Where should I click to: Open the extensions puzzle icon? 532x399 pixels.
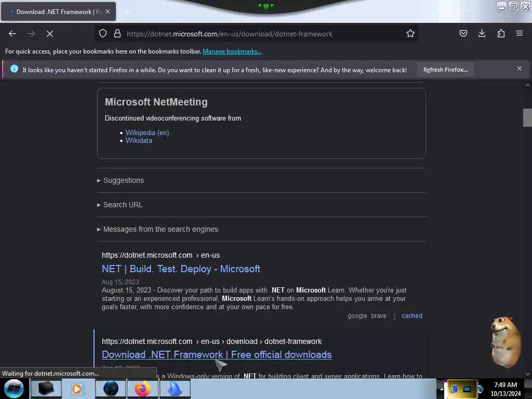[501, 33]
